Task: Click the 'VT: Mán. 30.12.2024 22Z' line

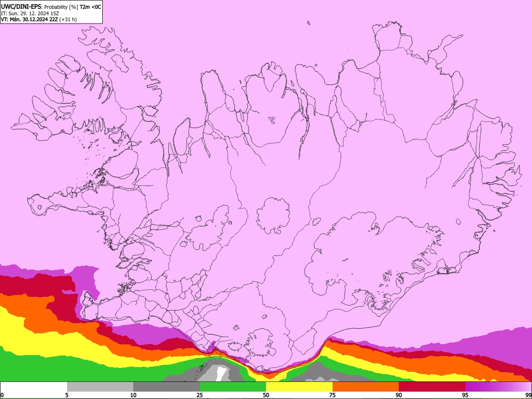Action: (29, 19)
